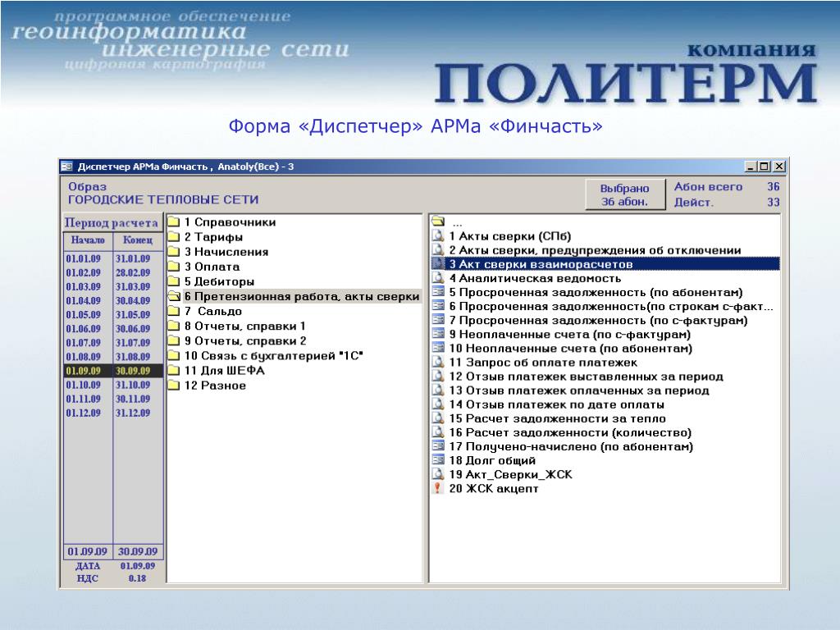Close the Диспетчер АРМа Финчасть window
The image size is (840, 630).
click(779, 167)
